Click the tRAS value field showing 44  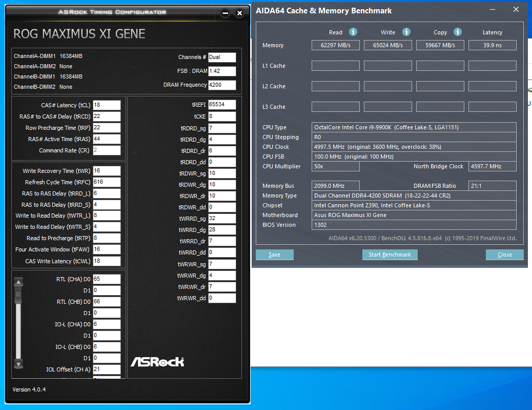point(107,139)
